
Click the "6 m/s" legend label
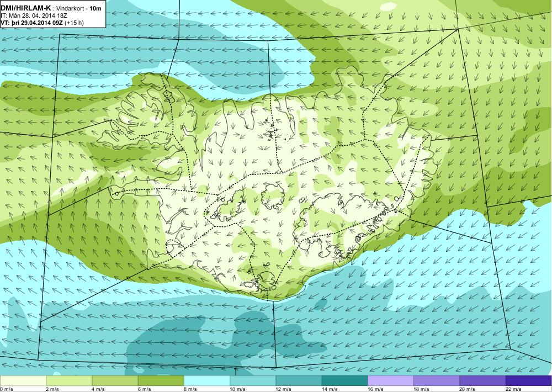click(x=144, y=389)
